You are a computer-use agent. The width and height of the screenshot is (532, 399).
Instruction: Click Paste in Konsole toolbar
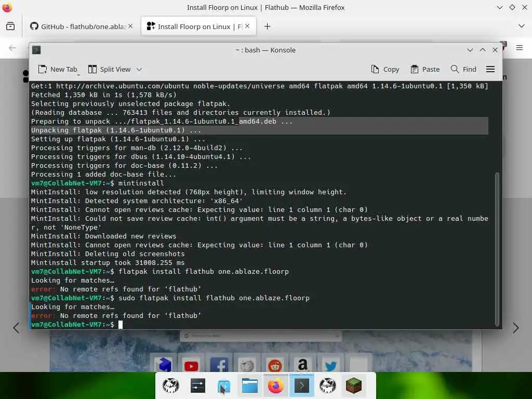(425, 69)
